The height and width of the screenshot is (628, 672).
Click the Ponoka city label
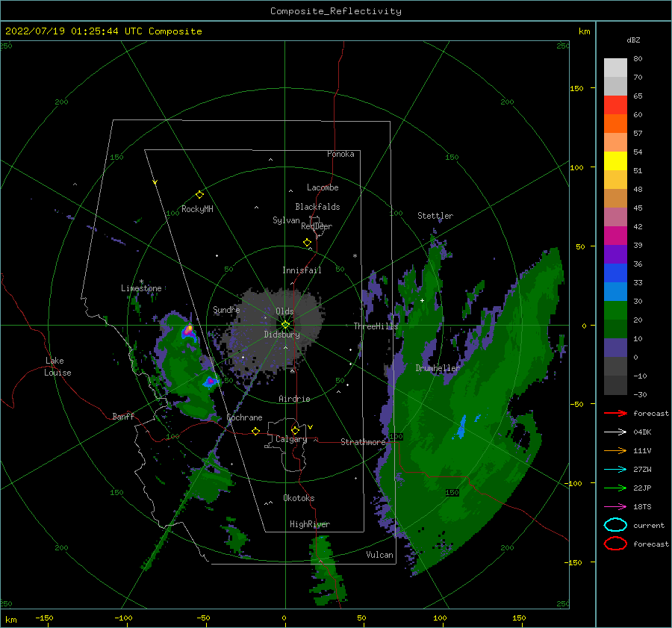pyautogui.click(x=340, y=154)
